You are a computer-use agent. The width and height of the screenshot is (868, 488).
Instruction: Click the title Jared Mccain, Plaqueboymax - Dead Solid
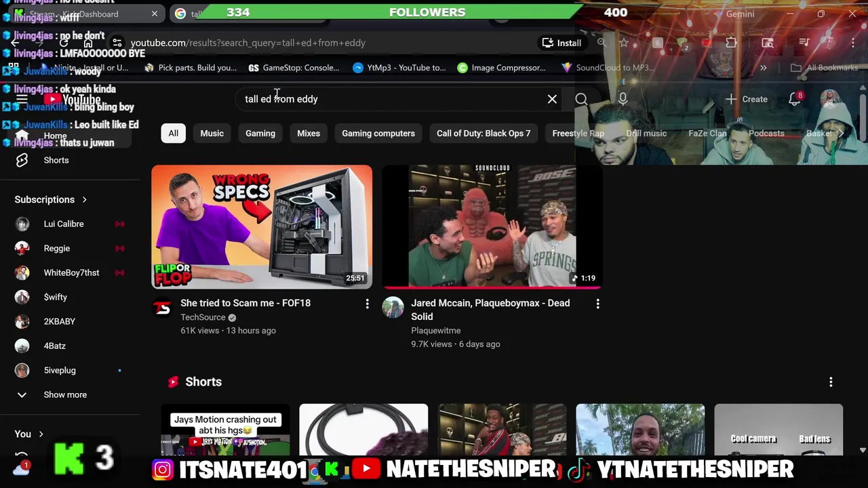click(x=490, y=310)
